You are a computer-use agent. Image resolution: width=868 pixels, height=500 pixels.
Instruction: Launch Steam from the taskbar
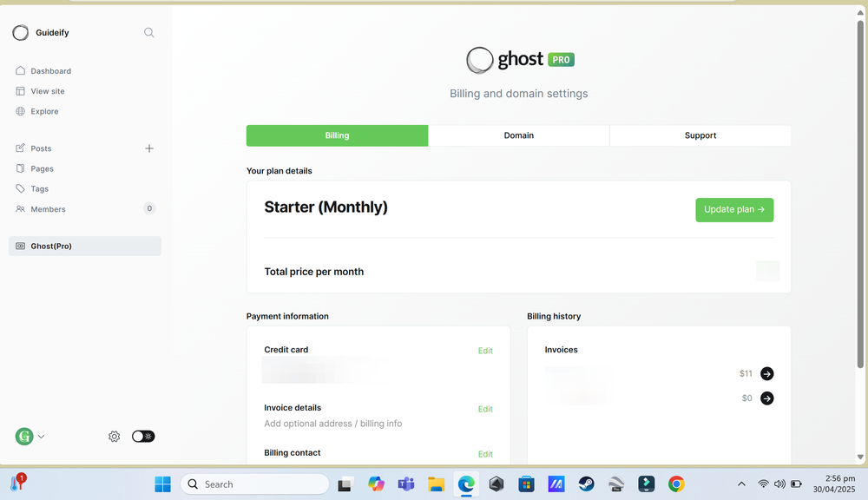(586, 484)
